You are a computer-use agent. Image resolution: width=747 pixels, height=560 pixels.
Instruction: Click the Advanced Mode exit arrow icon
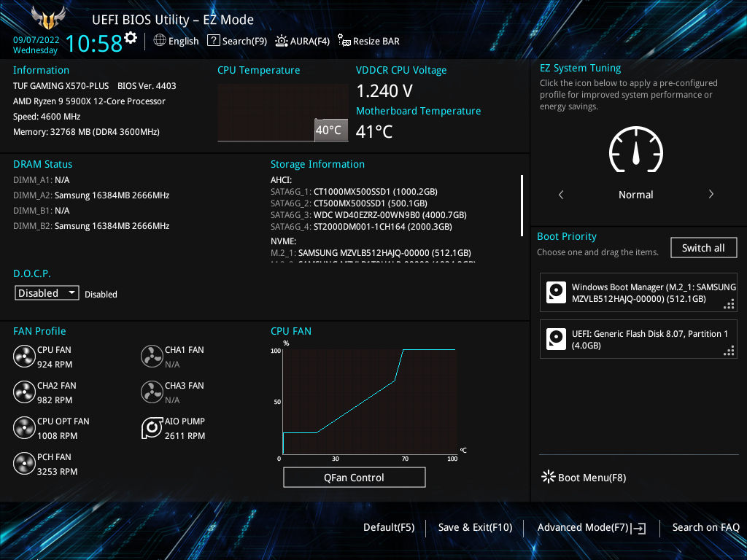(638, 528)
